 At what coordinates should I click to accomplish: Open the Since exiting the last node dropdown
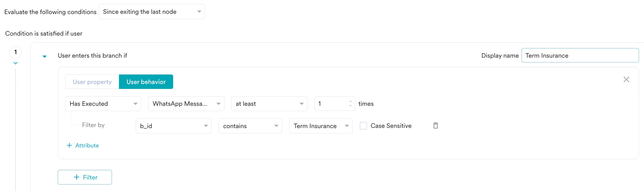152,12
